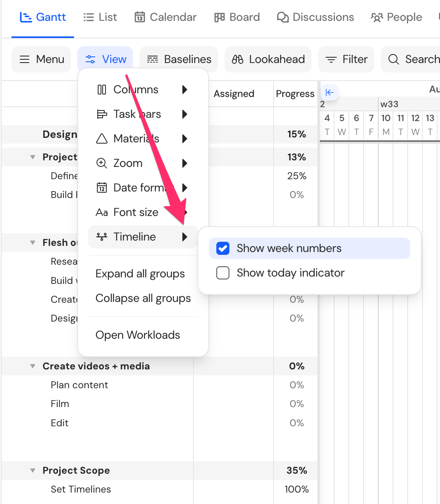This screenshot has height=504, width=440.
Task: Click the Search magnifier button
Action: [411, 59]
